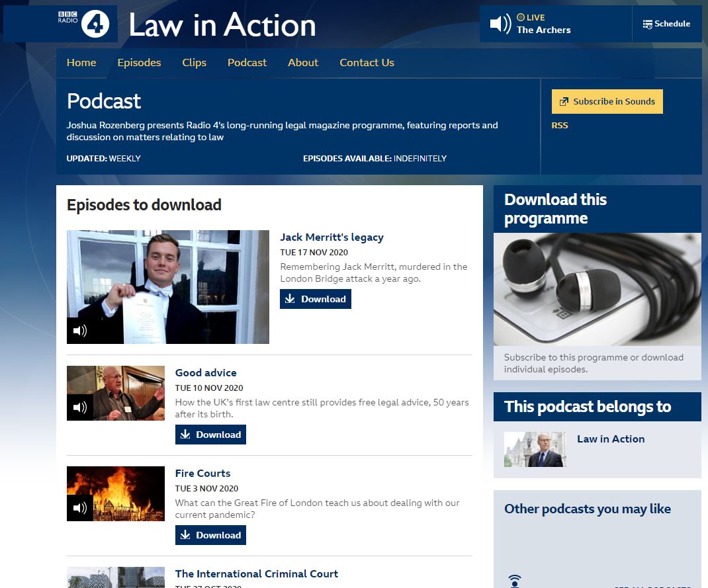This screenshot has height=588, width=708.
Task: Download the Fire Courts episode
Action: point(210,535)
